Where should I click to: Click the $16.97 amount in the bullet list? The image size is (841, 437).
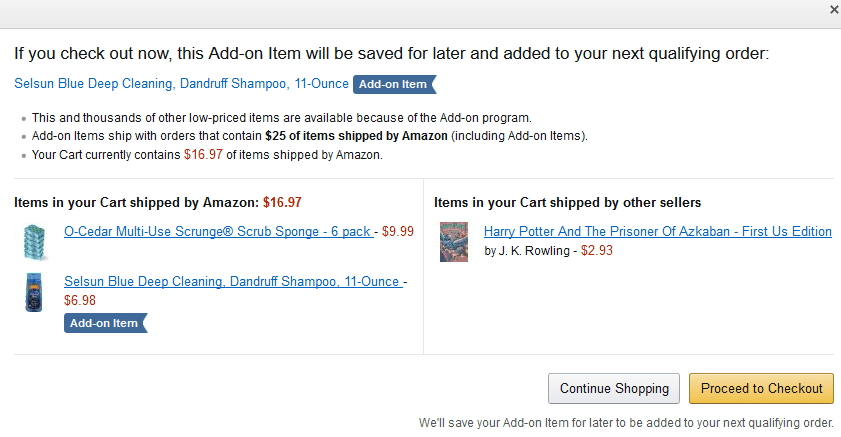pyautogui.click(x=203, y=155)
